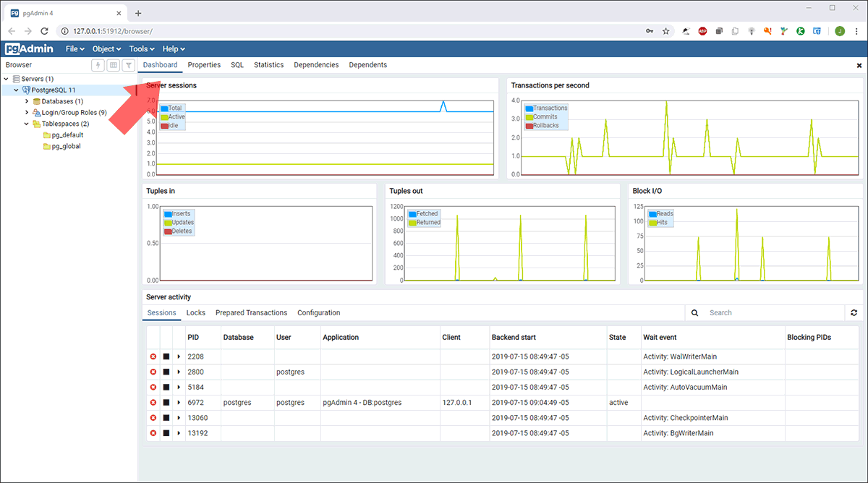The image size is (868, 483).
Task: Bookmark this page using the star icon
Action: point(665,31)
